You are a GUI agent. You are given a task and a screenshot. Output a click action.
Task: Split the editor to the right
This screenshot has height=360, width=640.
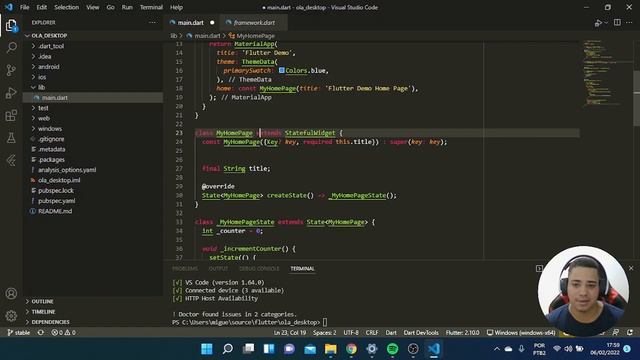pos(617,22)
